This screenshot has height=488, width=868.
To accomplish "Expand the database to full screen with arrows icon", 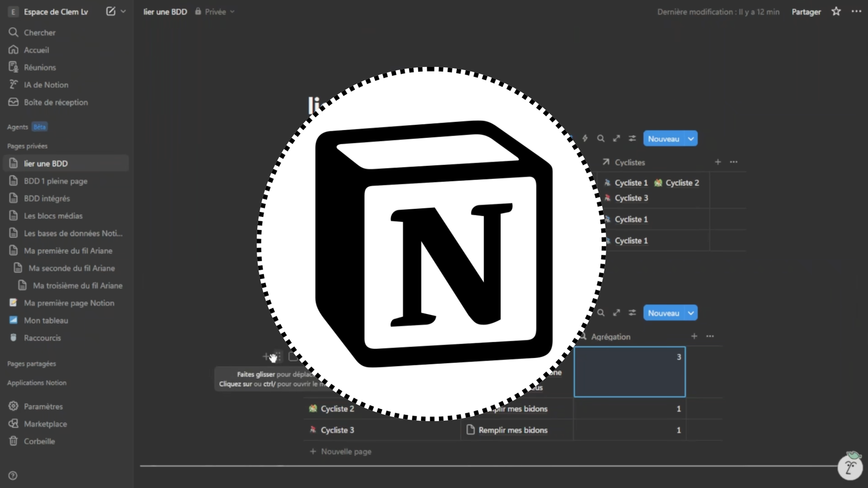I will coord(616,138).
